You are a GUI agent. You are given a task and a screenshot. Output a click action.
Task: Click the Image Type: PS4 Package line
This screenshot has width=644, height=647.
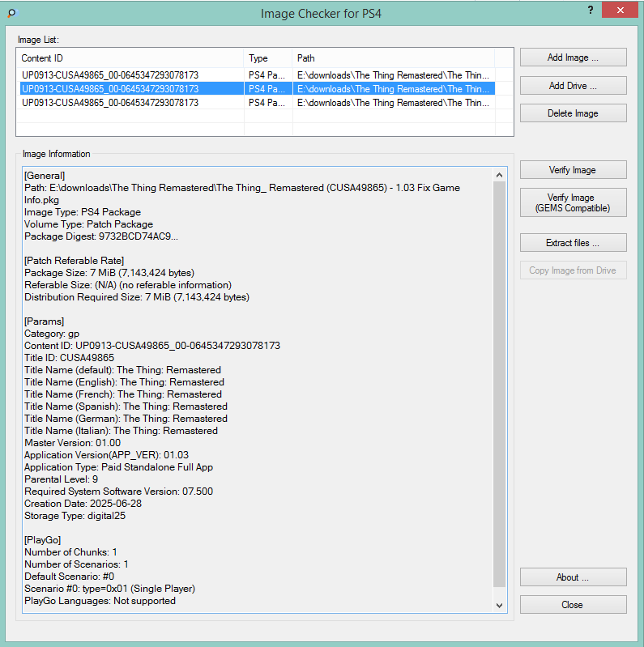click(x=83, y=212)
